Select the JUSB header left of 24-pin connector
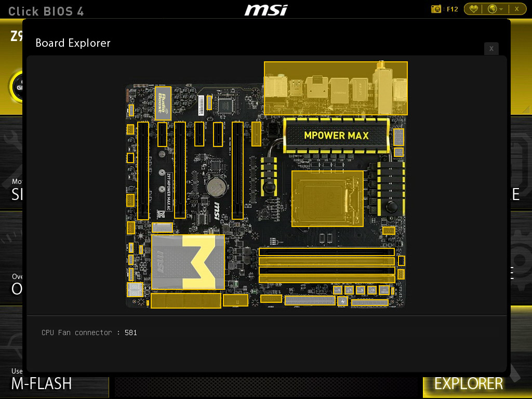 [271, 299]
